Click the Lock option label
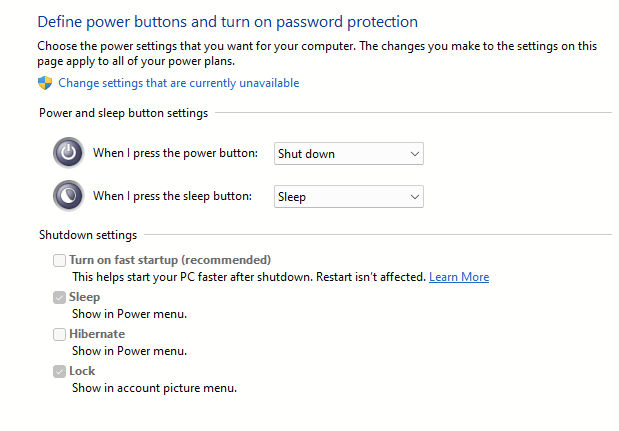The height and width of the screenshot is (431, 619). click(x=82, y=371)
